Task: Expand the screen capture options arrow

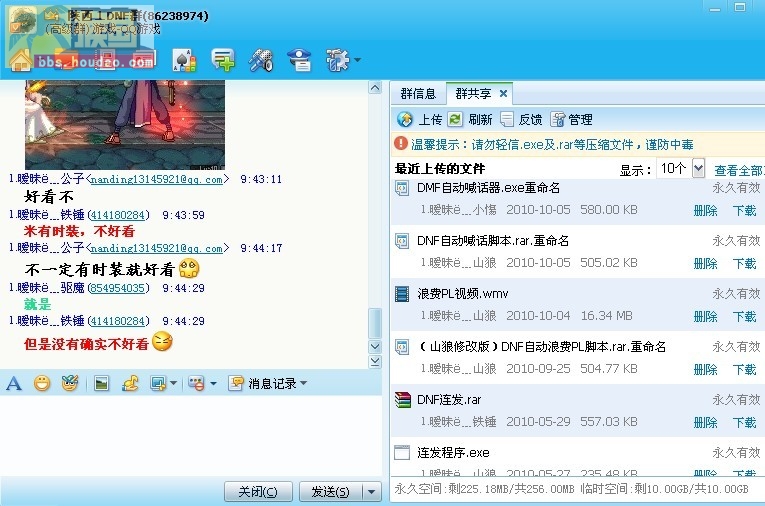Action: tap(173, 384)
